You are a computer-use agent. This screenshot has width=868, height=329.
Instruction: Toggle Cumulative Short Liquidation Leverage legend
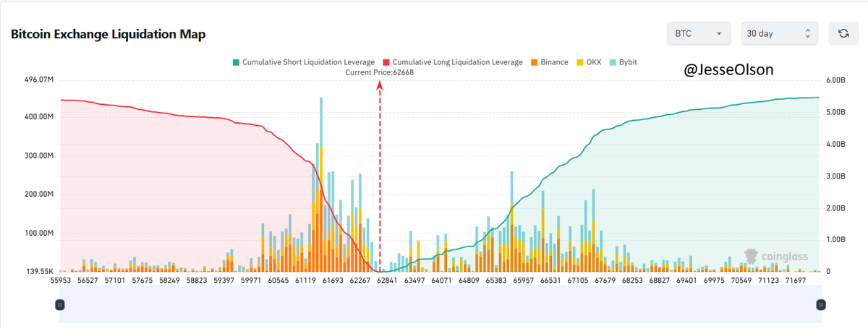point(303,62)
